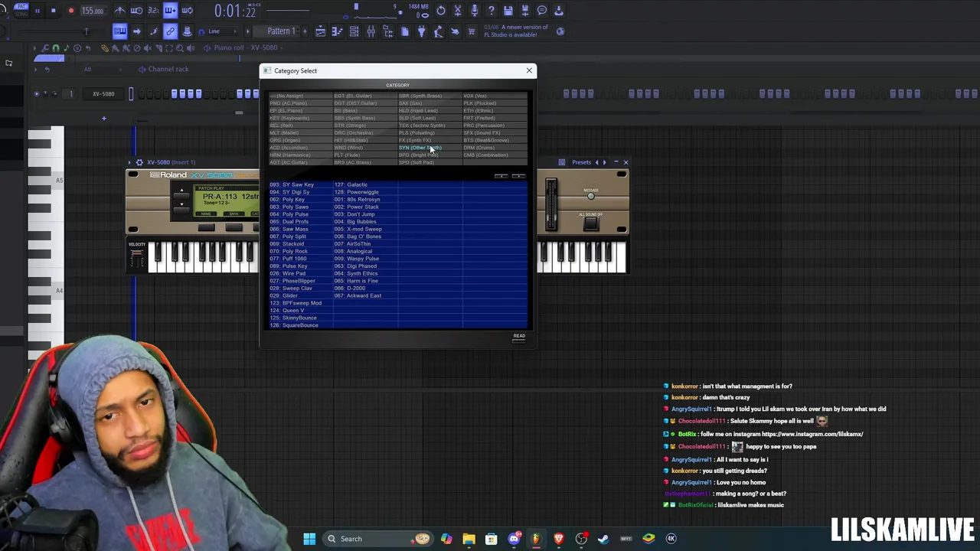The image size is (980, 551).
Task: Select the XV-5080 channel button
Action: pos(103,93)
